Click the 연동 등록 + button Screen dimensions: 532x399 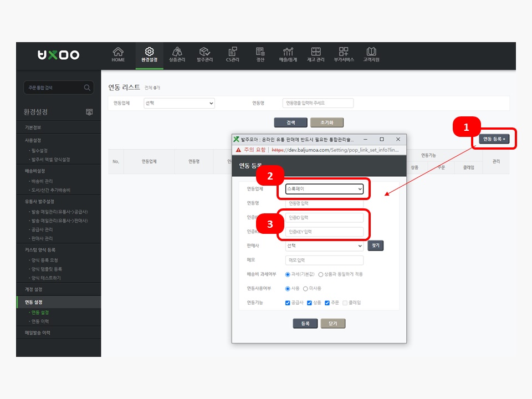pyautogui.click(x=494, y=139)
